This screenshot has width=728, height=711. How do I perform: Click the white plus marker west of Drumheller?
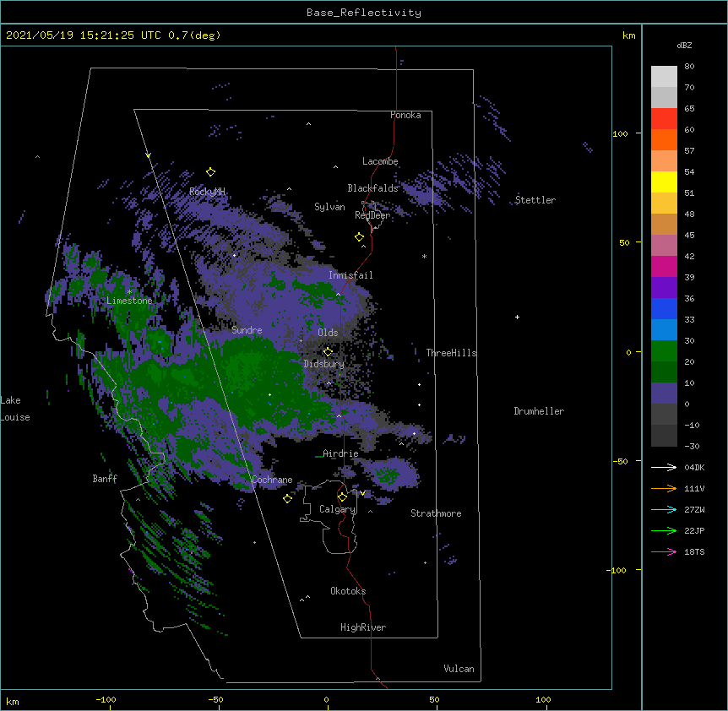[517, 317]
